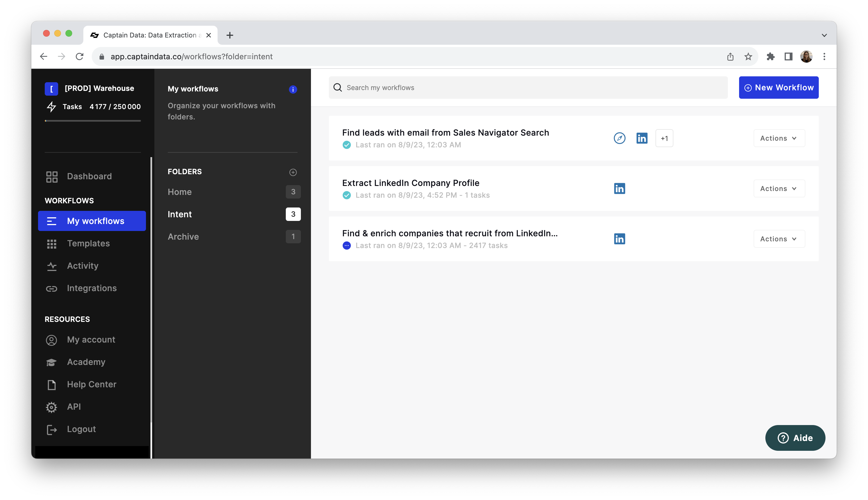Close the Captain Data browser tab

(208, 35)
